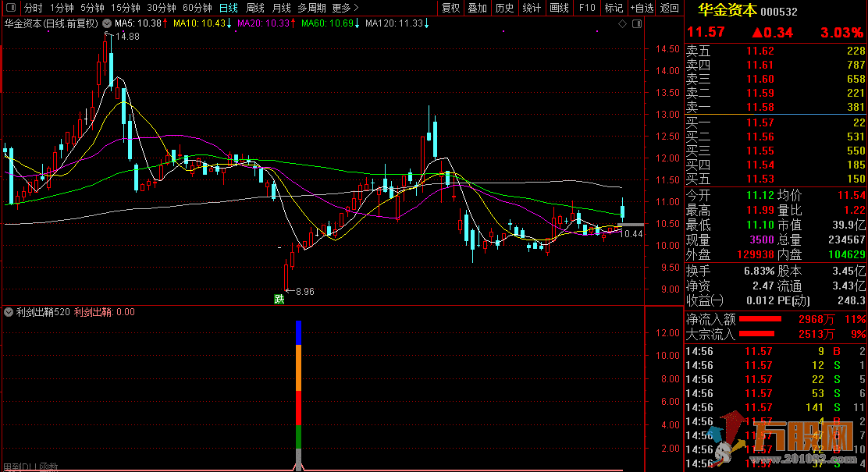The image size is (868, 472).
Task: Toggle the chart panel layout icon
Action: (637, 23)
